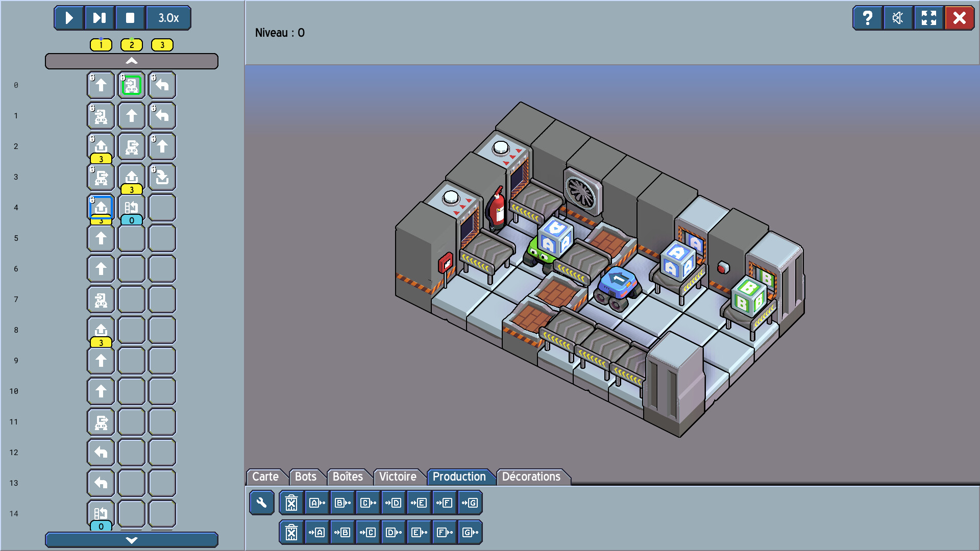Image resolution: width=980 pixels, height=551 pixels.
Task: Select the yellow bot 2 marker
Action: [x=132, y=45]
